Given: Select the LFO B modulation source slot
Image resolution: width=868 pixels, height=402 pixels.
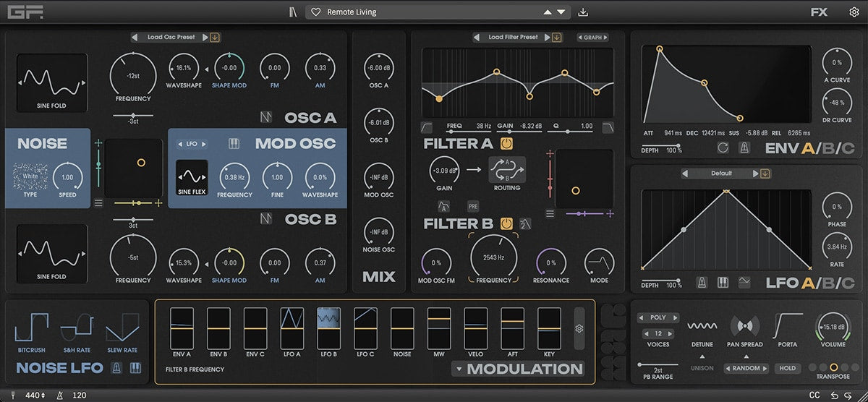Looking at the screenshot, I should pyautogui.click(x=328, y=328).
